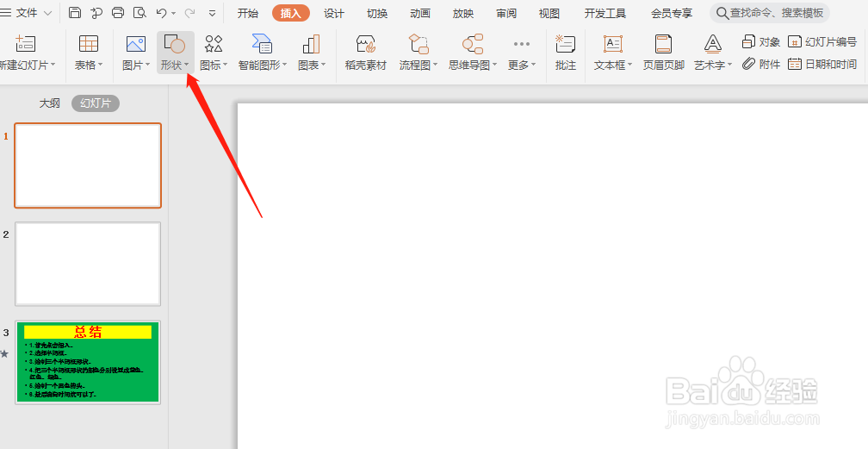Click the 日期和时间 button
Viewport: 868px width, 449px height.
pyautogui.click(x=822, y=64)
